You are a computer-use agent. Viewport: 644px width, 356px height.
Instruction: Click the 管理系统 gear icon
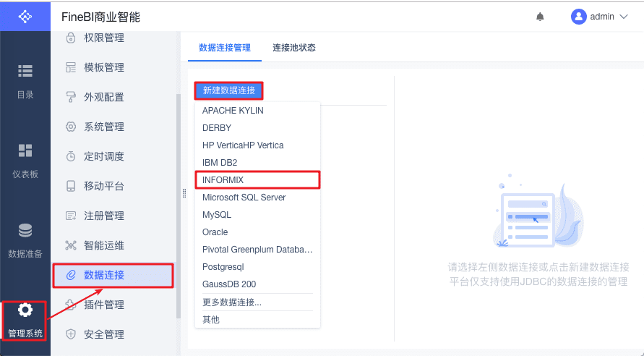pyautogui.click(x=25, y=310)
